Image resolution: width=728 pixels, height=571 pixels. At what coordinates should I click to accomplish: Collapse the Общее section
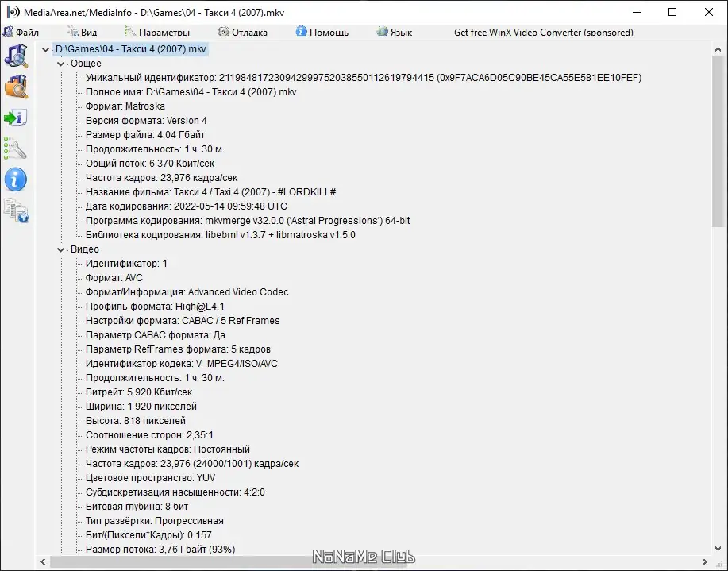tap(60, 64)
